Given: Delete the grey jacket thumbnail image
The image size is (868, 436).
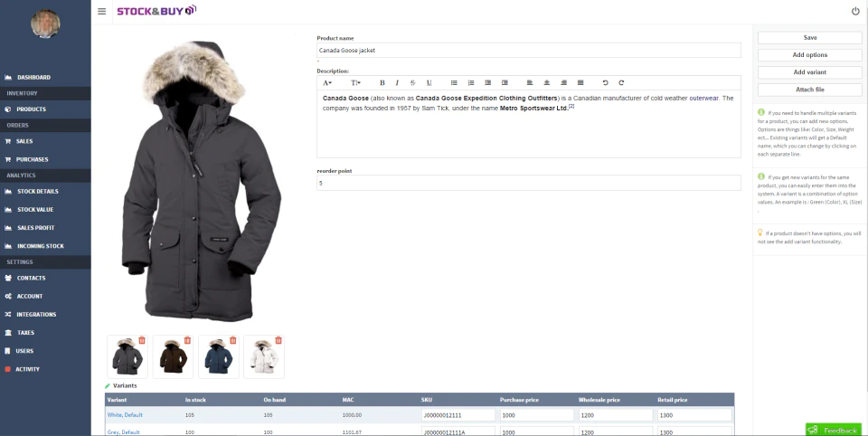Looking at the screenshot, I should coord(142,340).
